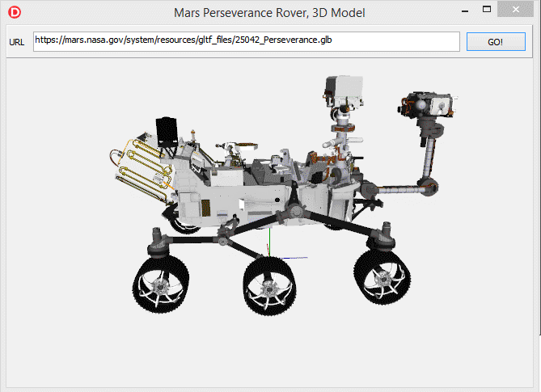Focus the URL input field

pos(247,41)
